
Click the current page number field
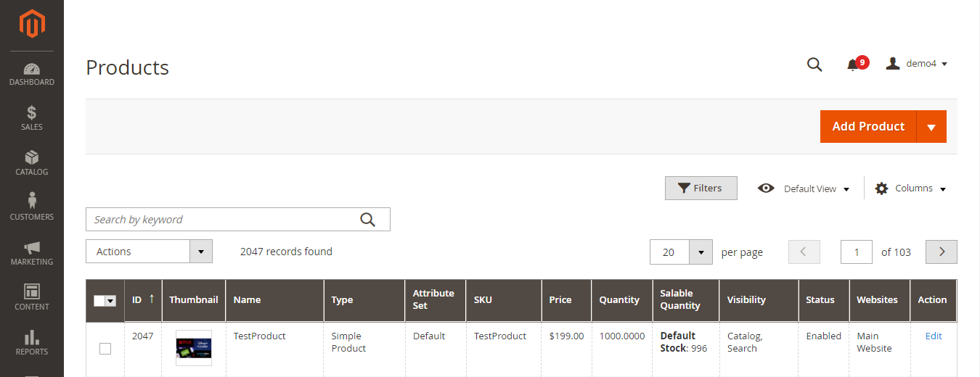pos(857,252)
